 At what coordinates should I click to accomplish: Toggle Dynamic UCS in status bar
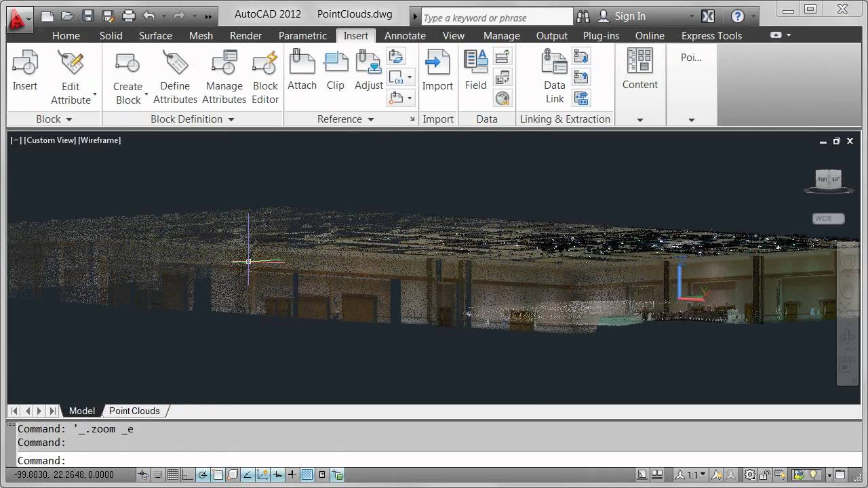pyautogui.click(x=262, y=474)
